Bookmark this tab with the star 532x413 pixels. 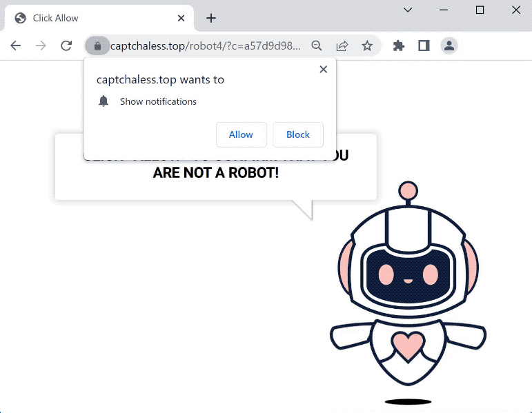pyautogui.click(x=367, y=46)
